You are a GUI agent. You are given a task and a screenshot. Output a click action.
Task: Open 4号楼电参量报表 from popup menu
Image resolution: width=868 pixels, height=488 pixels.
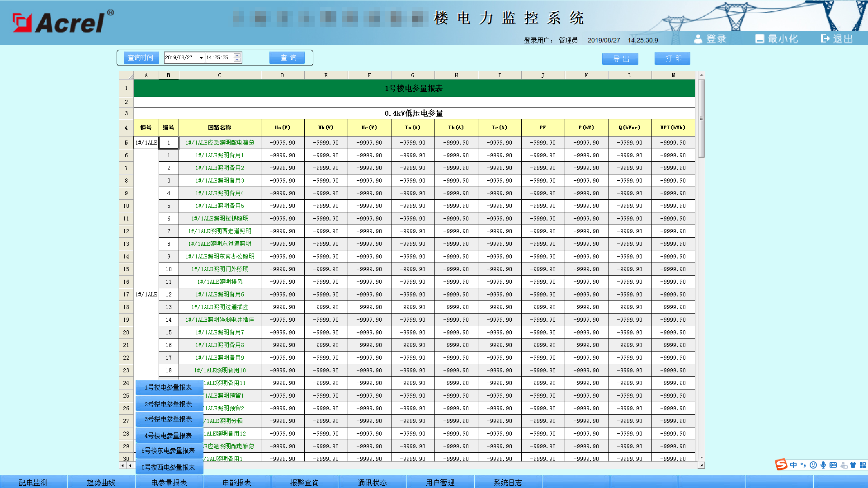coord(169,436)
